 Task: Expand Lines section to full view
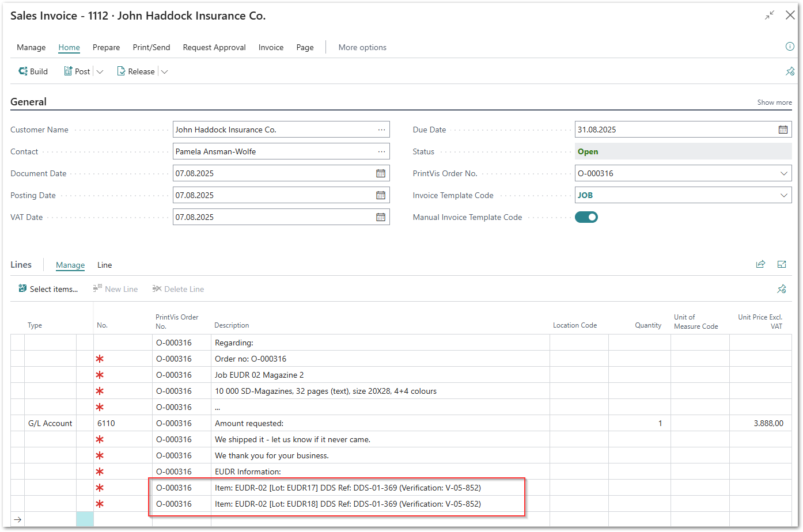(782, 264)
